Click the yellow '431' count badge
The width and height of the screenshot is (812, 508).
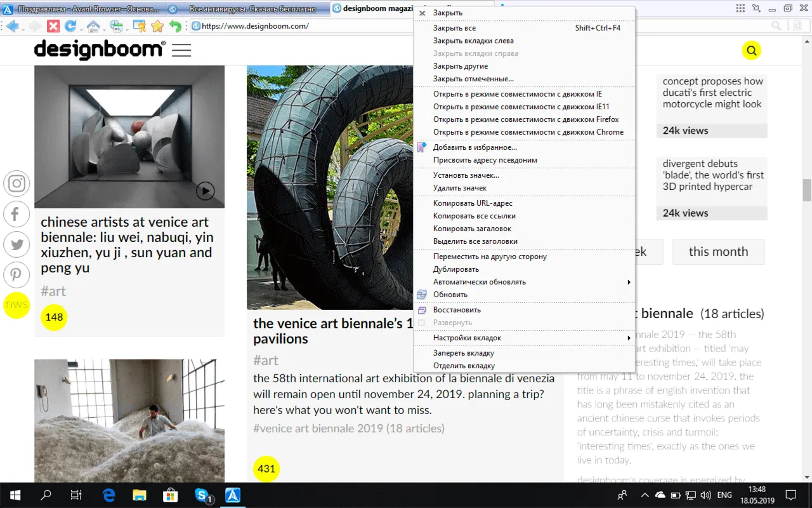pyautogui.click(x=266, y=469)
